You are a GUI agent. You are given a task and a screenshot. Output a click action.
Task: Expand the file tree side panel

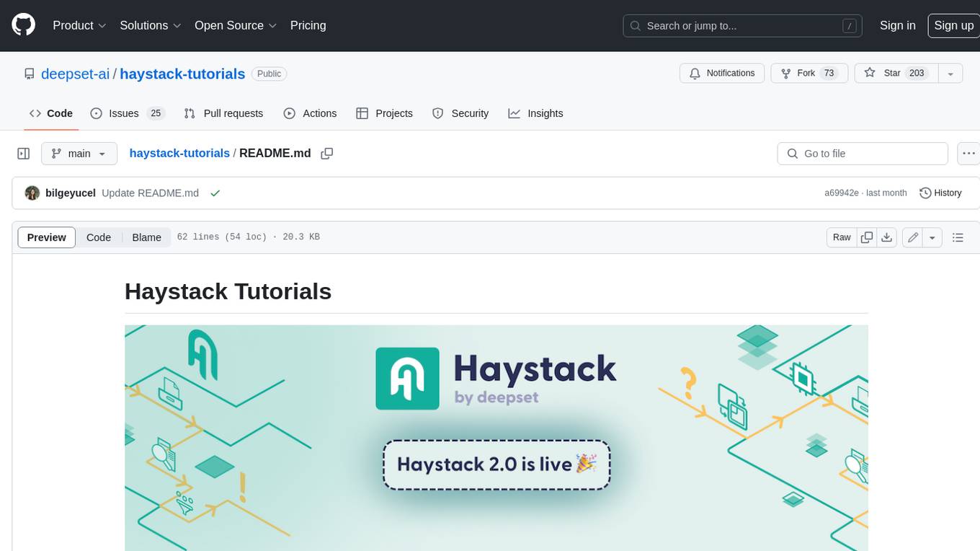[x=24, y=154]
